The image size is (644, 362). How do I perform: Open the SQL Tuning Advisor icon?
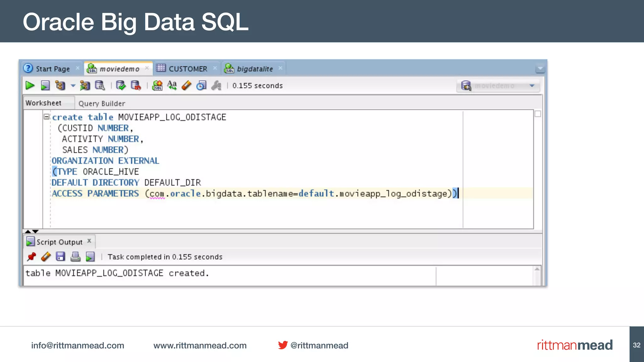coord(100,85)
